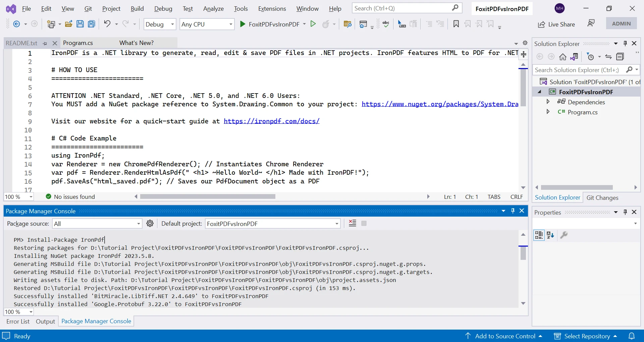Click Add to Source Control
This screenshot has width=644, height=342.
[x=504, y=336]
